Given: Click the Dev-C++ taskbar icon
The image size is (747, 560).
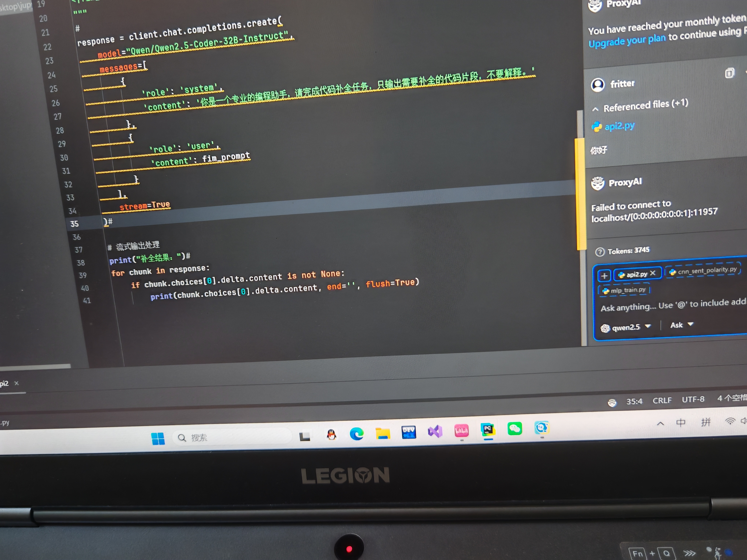Looking at the screenshot, I should (409, 432).
